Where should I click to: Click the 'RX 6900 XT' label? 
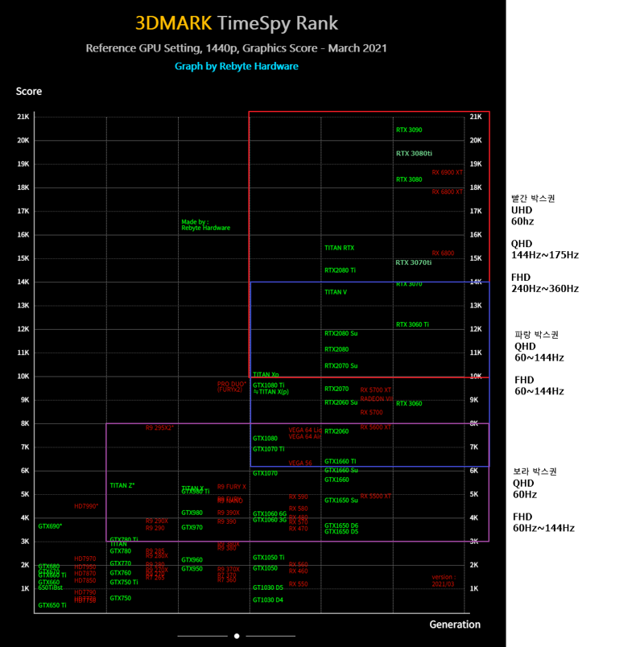[x=448, y=172]
